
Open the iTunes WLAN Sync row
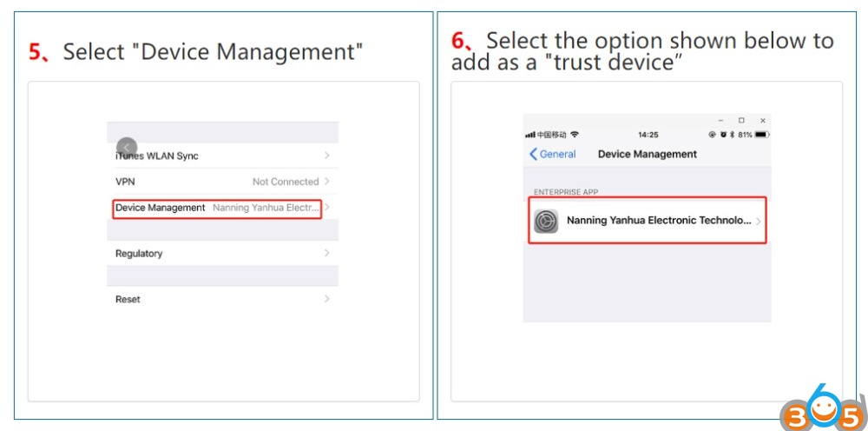(x=222, y=156)
